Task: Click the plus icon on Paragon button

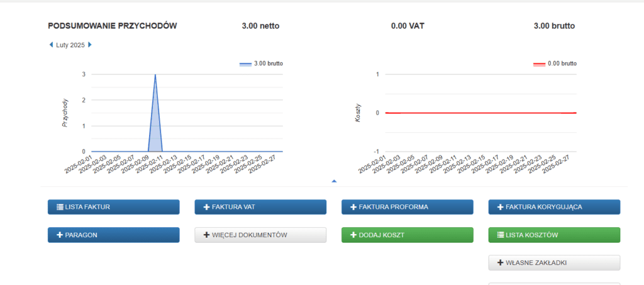Action: 60,235
